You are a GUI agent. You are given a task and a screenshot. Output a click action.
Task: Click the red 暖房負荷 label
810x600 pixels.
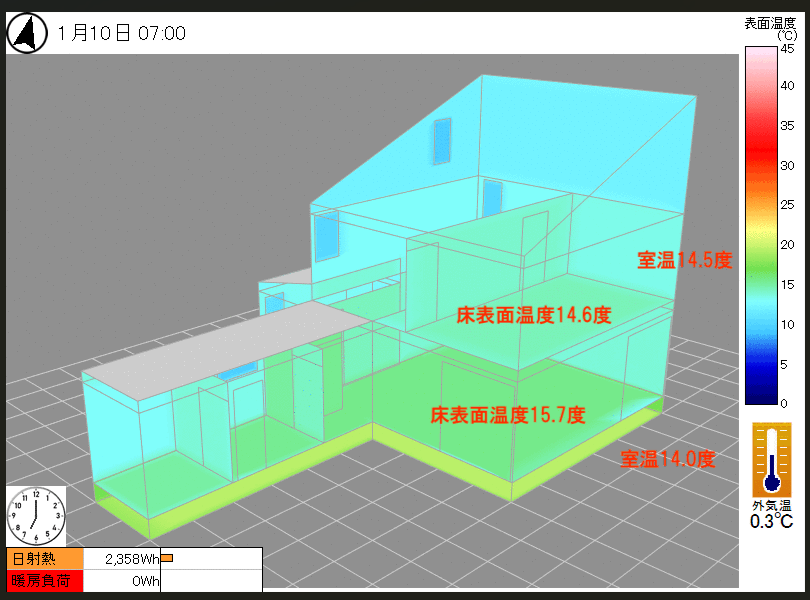(x=44, y=580)
